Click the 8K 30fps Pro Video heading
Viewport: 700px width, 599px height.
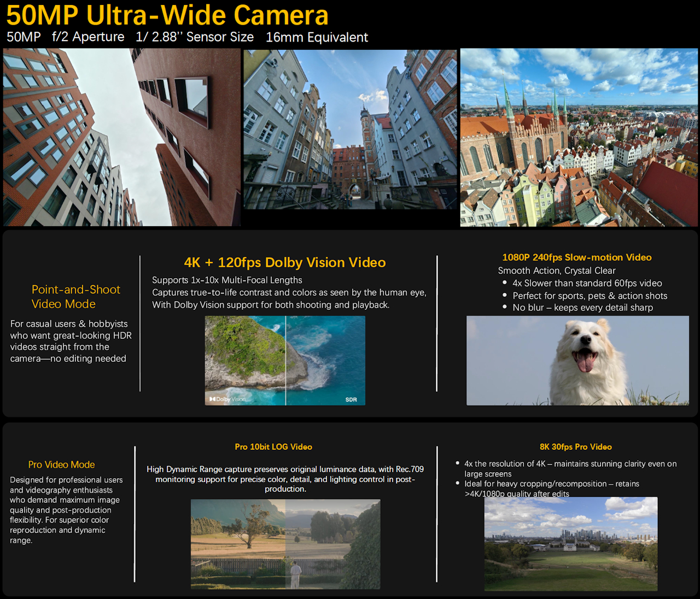575,447
